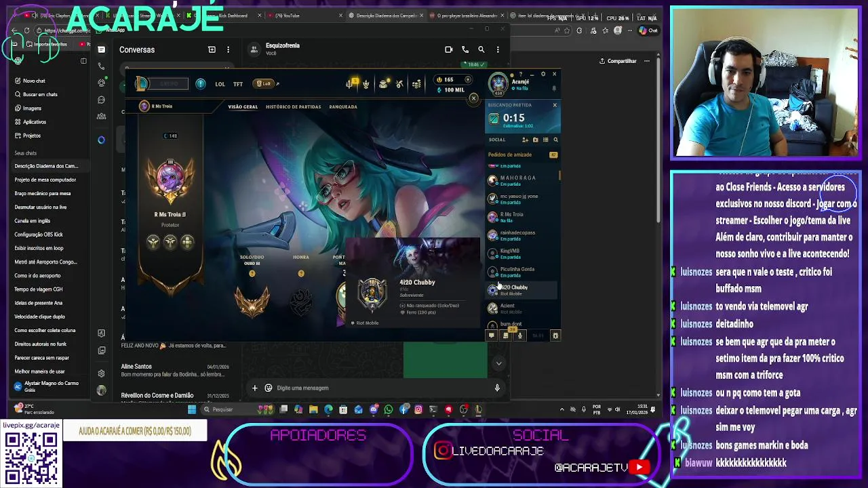The width and height of the screenshot is (868, 488).
Task: Record a WhatsApp voice message
Action: tap(497, 388)
